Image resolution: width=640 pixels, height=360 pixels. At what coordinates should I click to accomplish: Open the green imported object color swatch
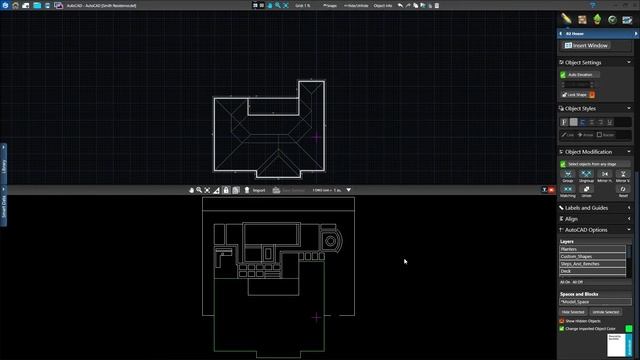pos(629,329)
